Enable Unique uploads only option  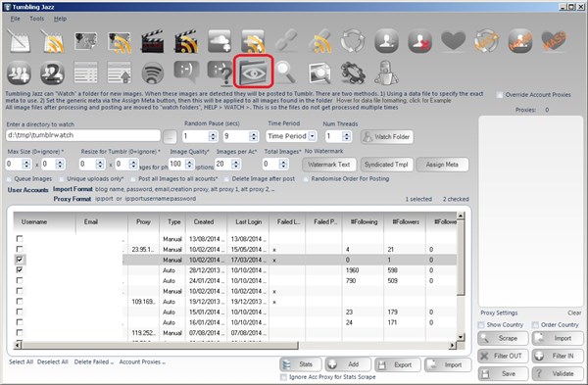pyautogui.click(x=61, y=179)
